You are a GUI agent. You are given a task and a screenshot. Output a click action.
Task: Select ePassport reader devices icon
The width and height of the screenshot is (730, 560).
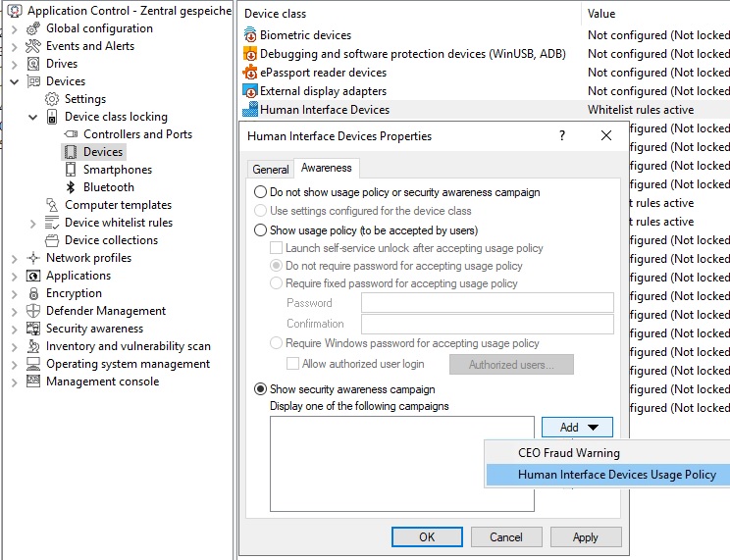click(250, 73)
